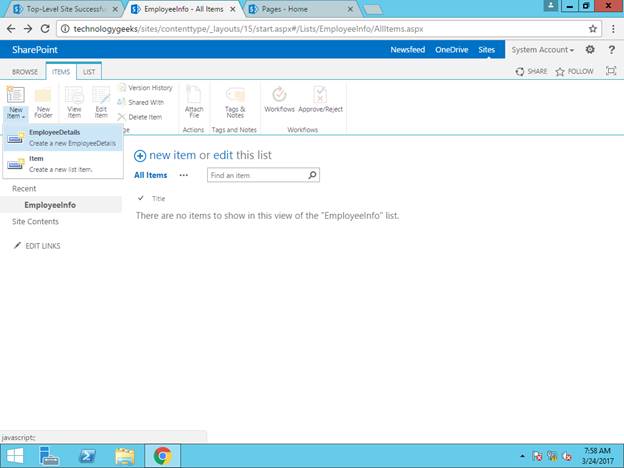
Task: Open the ellipsis next to All Items
Action: (x=183, y=175)
